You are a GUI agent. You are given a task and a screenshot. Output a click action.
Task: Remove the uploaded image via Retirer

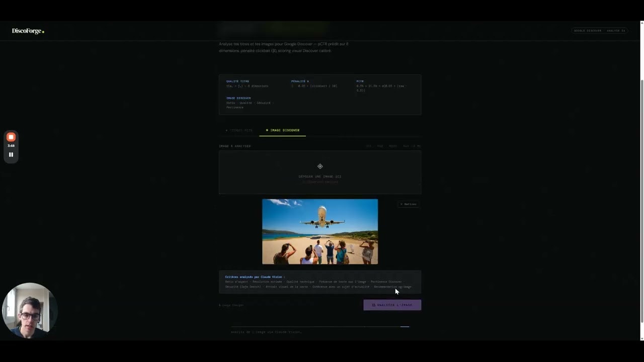click(408, 204)
